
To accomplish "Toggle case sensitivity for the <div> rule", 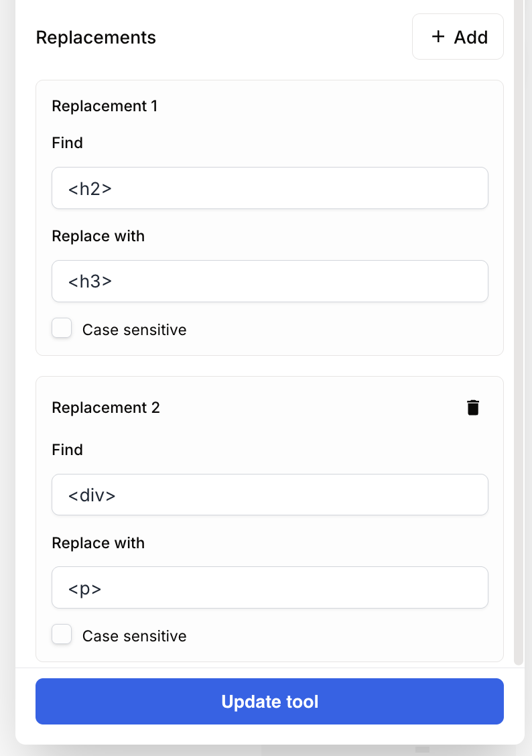I will coord(61,634).
